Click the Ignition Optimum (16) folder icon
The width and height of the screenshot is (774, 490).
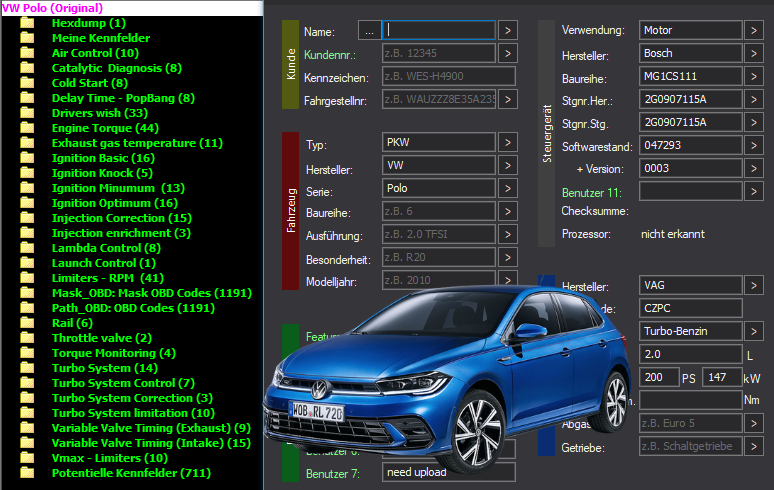pos(27,203)
